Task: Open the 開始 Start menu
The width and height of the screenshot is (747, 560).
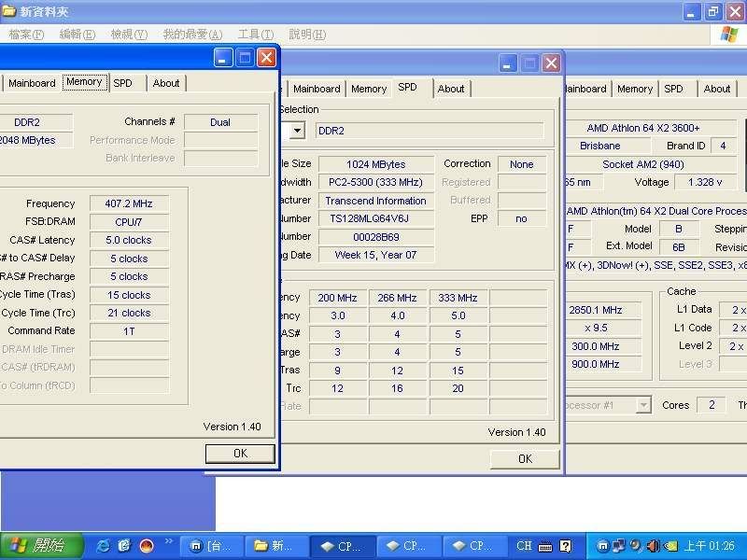Action: coord(42,546)
